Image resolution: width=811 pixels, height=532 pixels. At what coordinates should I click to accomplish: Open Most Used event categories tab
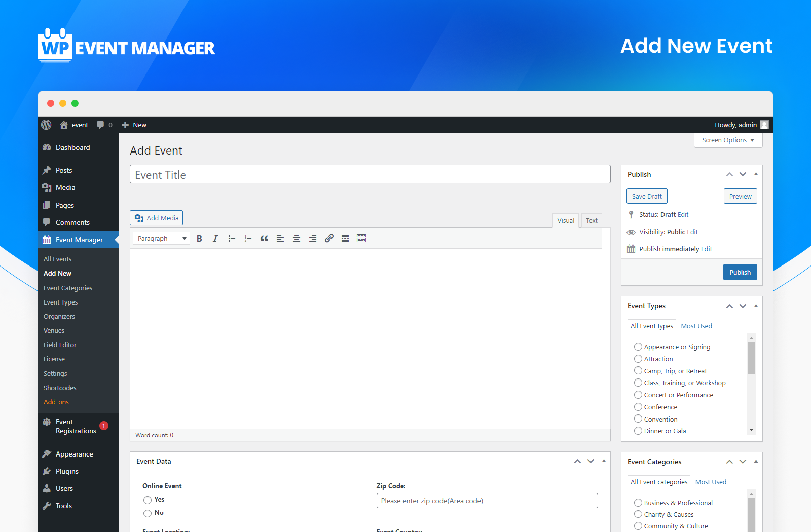pos(711,482)
